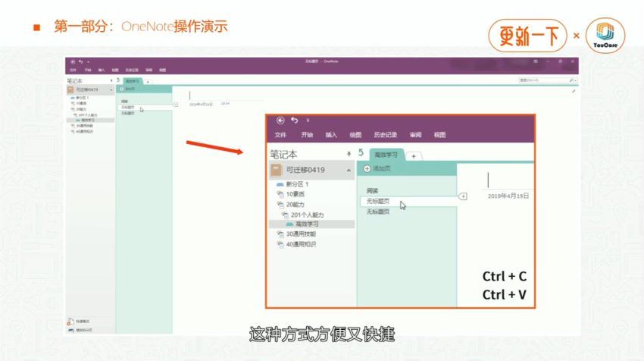Screen dimensions: 644x361
Task: Open the 历史记录 tab in the small OneNote window
Action: [132, 70]
